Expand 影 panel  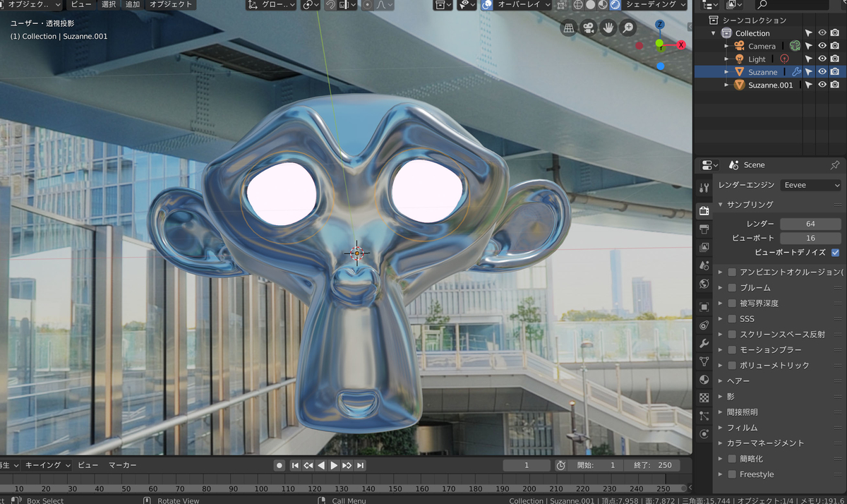click(x=721, y=397)
